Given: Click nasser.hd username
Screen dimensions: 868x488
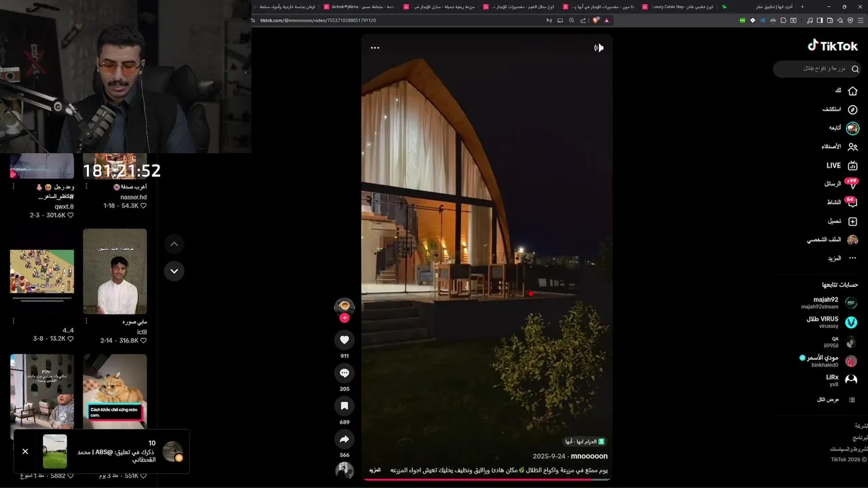Looking at the screenshot, I should [134, 197].
